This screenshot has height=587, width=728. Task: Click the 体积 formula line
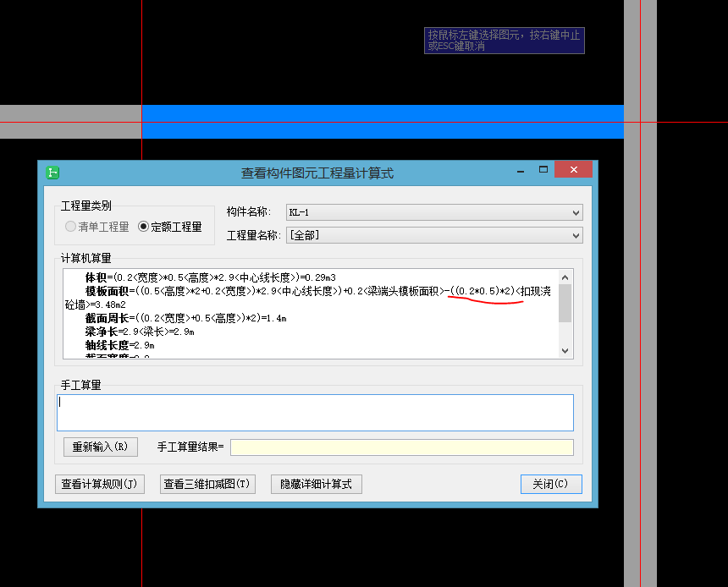(210, 277)
